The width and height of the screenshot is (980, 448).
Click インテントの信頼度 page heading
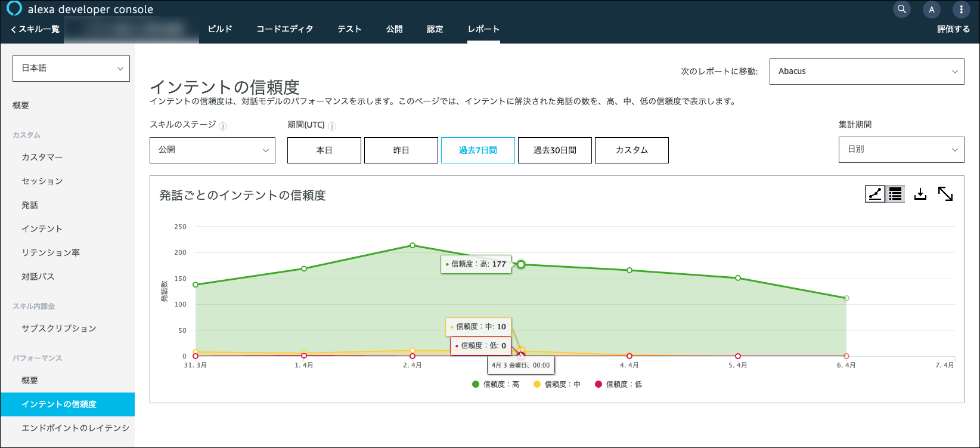click(x=225, y=88)
